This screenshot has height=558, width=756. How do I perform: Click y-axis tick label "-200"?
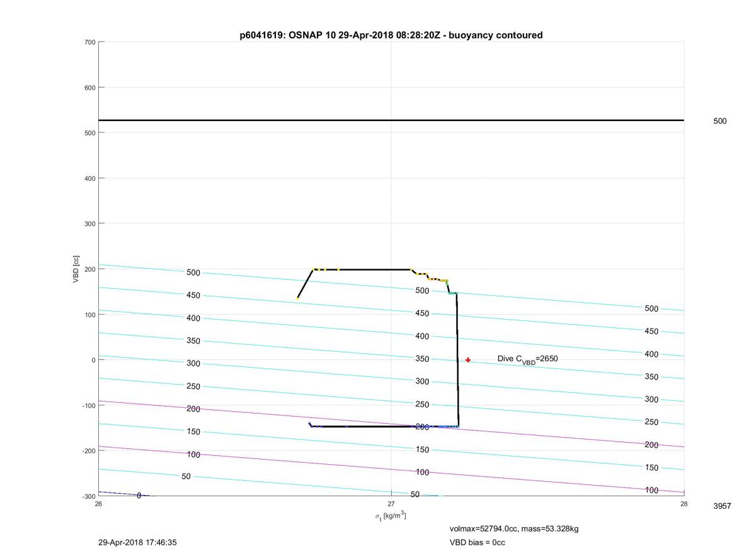(x=88, y=451)
